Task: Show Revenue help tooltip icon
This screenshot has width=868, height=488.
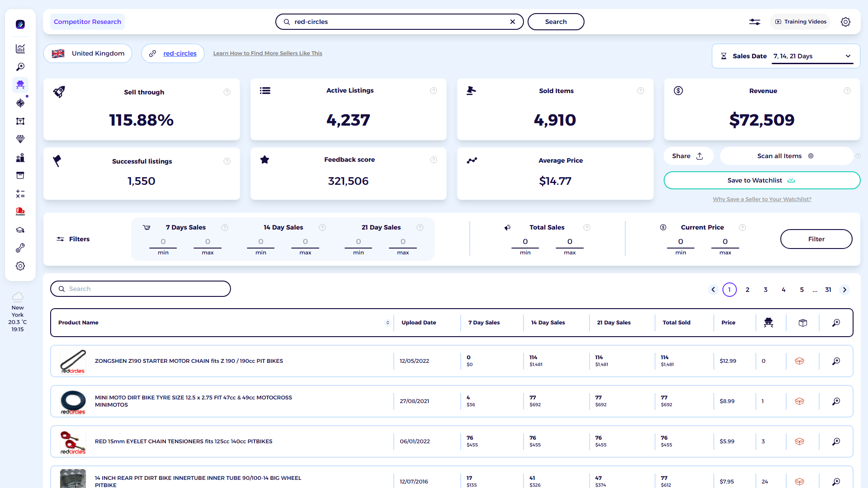Action: click(847, 91)
